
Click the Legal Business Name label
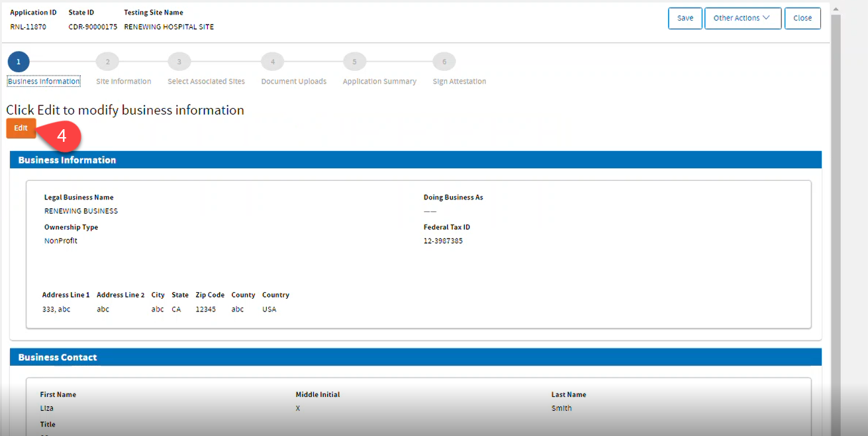tap(79, 197)
